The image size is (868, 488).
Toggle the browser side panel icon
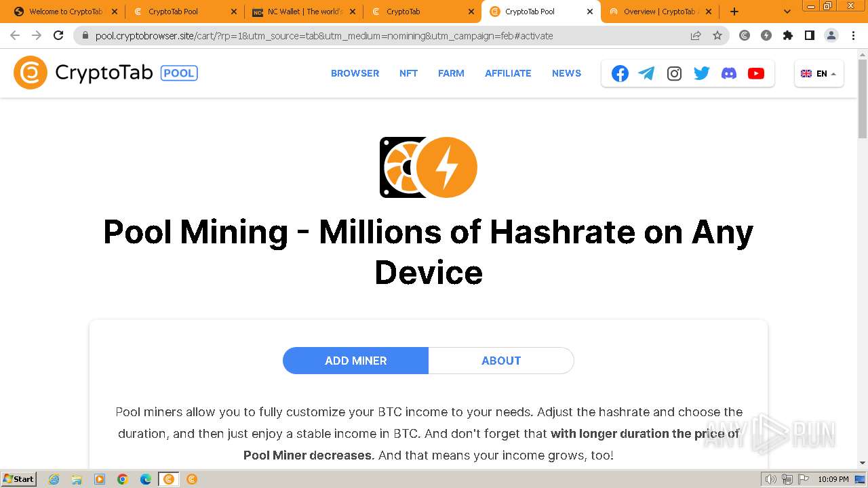810,35
